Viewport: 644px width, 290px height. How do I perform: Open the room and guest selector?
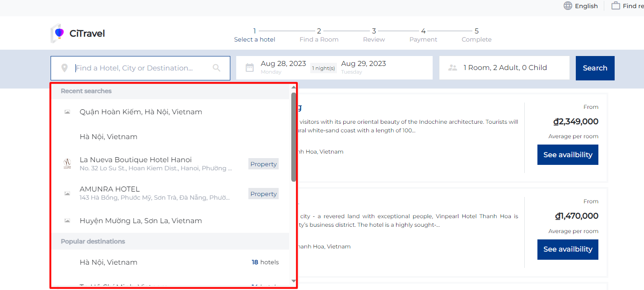pos(504,68)
